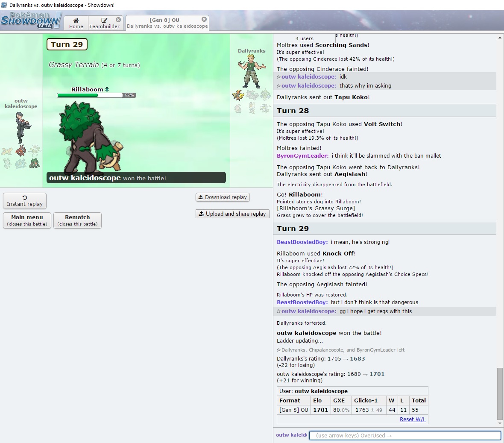This screenshot has height=443, width=504.
Task: Click Tapu Koko icon in Dallyranks' team
Action: (x=238, y=95)
